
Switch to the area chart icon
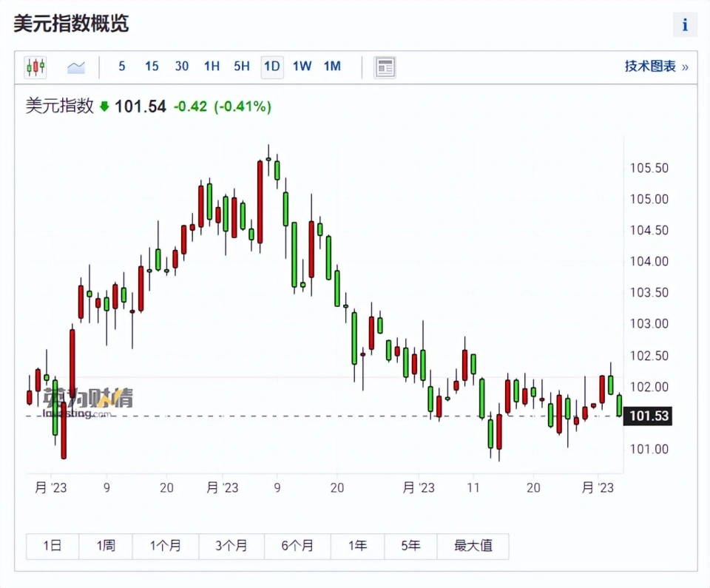76,67
